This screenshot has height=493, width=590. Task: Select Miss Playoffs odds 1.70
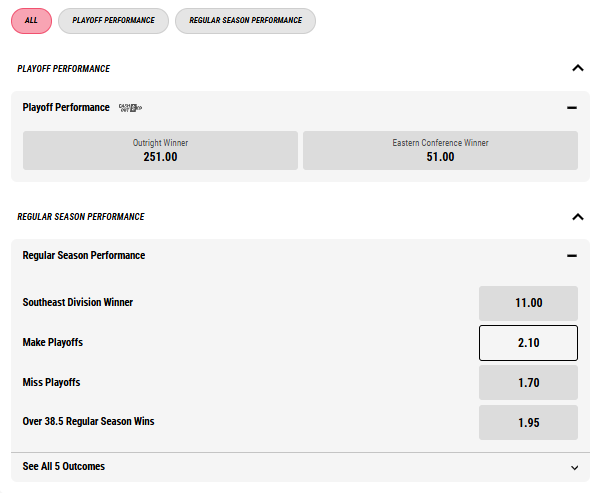click(528, 382)
